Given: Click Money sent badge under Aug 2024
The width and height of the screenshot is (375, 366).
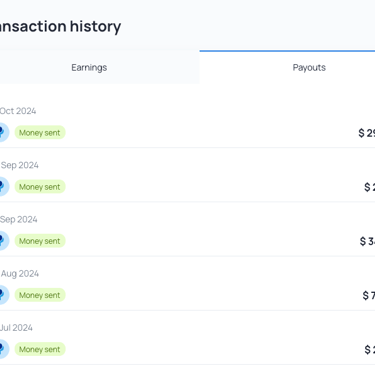Looking at the screenshot, I should (40, 295).
